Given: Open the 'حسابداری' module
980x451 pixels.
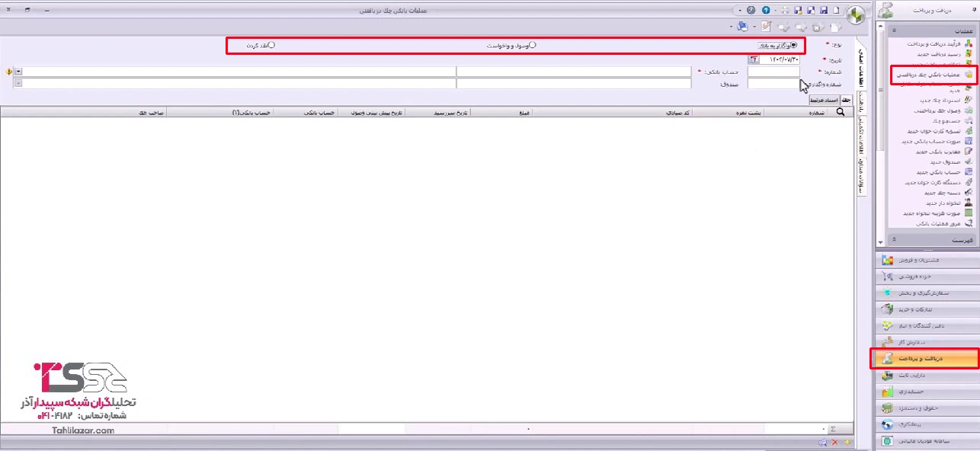Looking at the screenshot, I should tap(927, 392).
